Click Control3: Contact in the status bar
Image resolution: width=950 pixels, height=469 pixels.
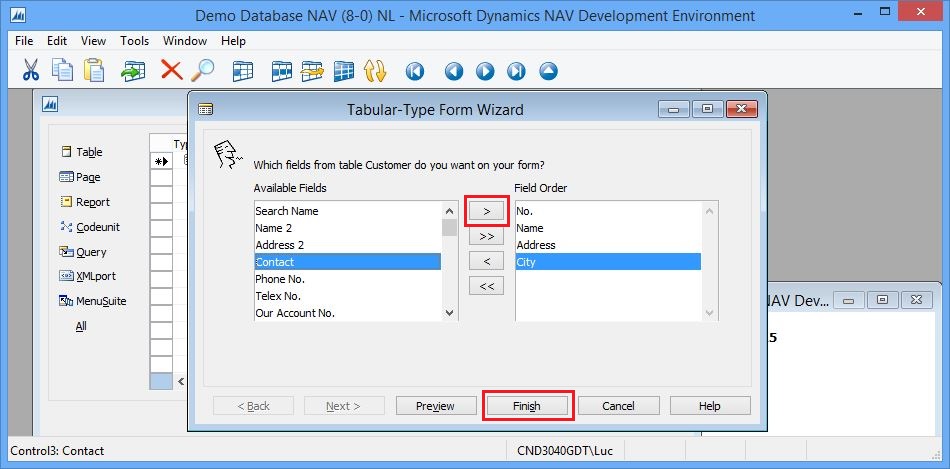[x=57, y=451]
